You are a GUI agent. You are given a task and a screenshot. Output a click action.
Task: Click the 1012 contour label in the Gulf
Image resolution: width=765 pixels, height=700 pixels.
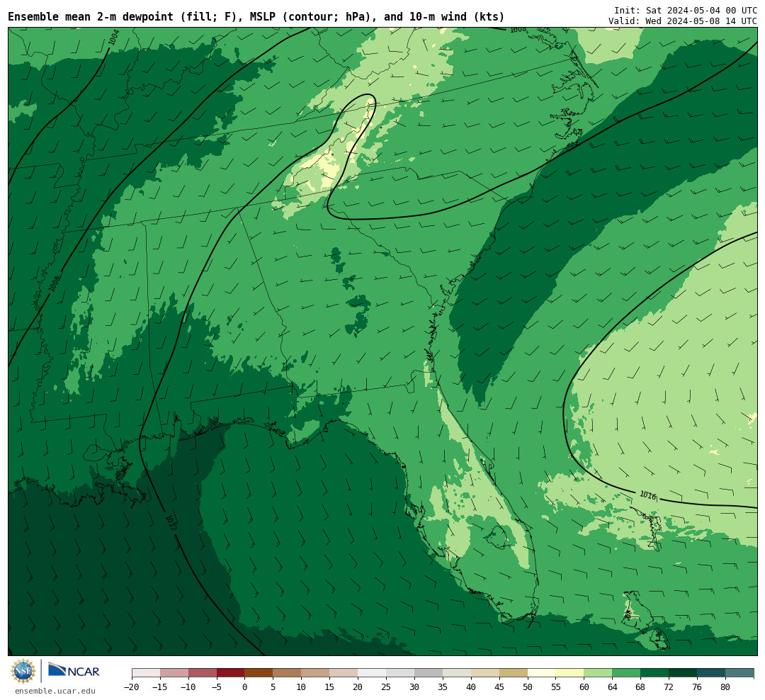(171, 524)
